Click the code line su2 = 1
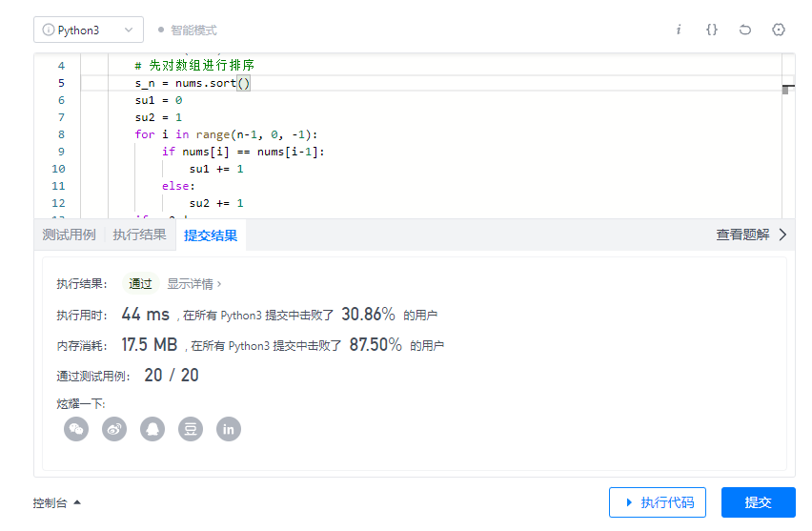This screenshot has height=531, width=812. click(158, 117)
